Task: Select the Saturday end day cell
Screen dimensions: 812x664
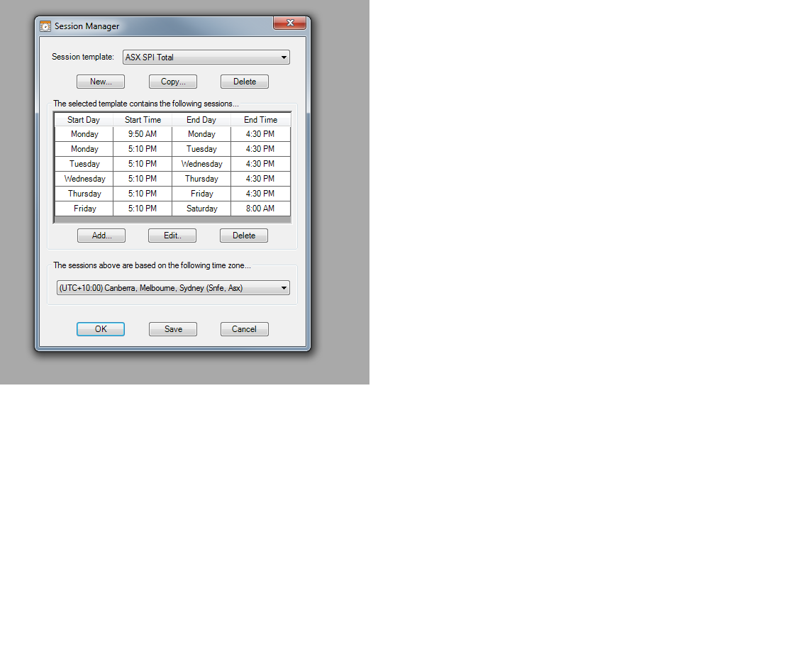Action: coord(201,209)
